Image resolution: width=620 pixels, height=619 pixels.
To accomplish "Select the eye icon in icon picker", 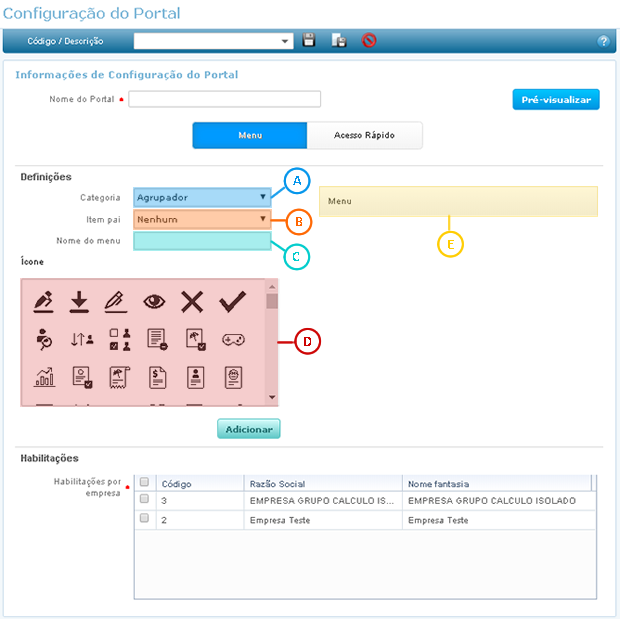I will pos(154,300).
